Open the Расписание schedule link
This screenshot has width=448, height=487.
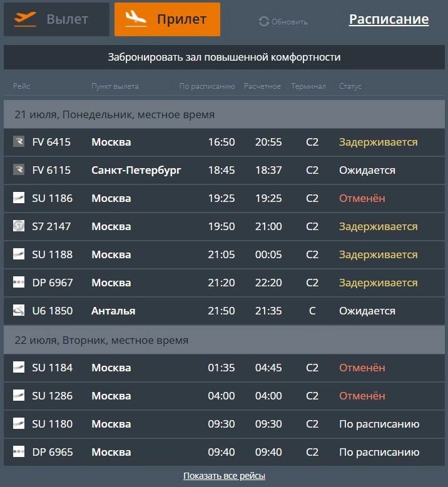[x=389, y=19]
